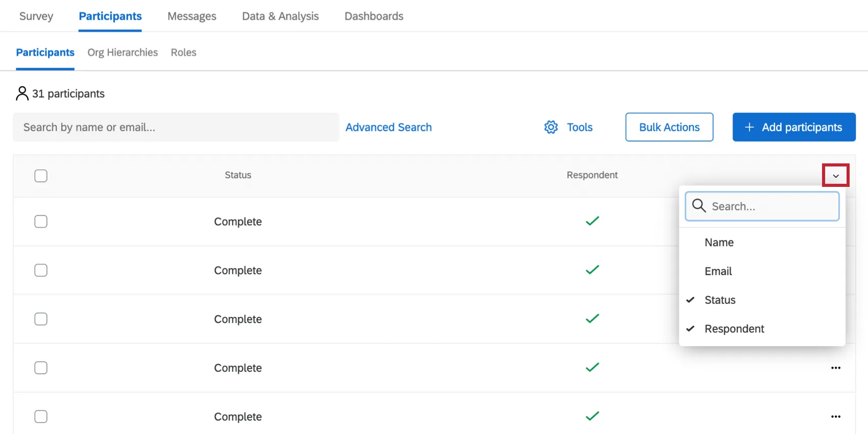Select the third participant row checkbox
868x434 pixels.
tap(41, 319)
